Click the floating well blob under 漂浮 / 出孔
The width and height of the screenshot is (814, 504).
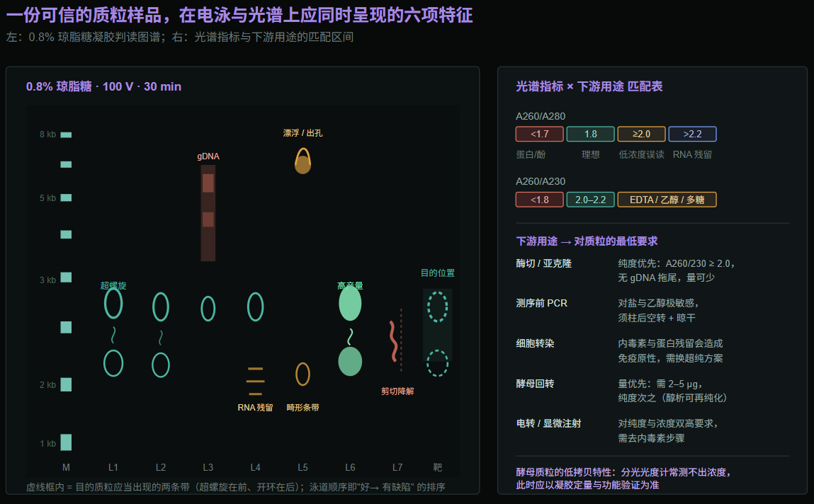click(x=303, y=161)
